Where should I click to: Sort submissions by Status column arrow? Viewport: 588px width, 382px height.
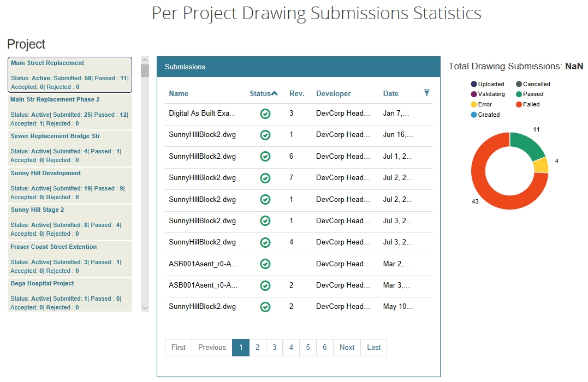tap(275, 93)
